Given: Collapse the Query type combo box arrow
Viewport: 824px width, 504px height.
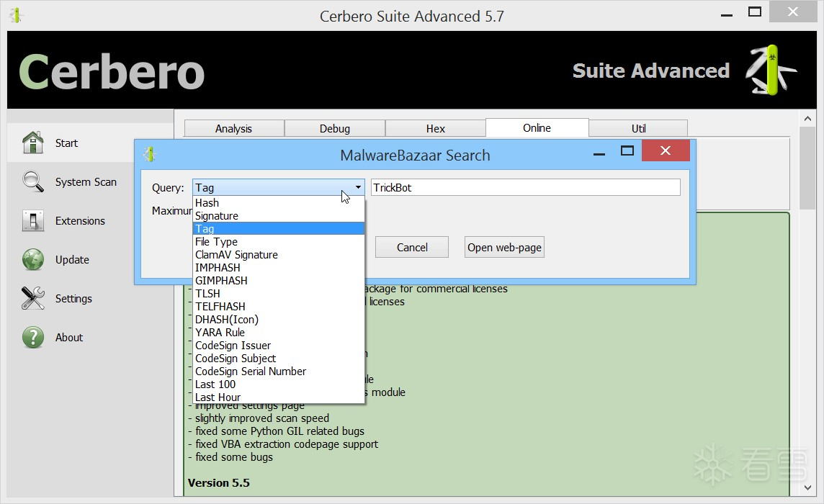Looking at the screenshot, I should pos(358,187).
